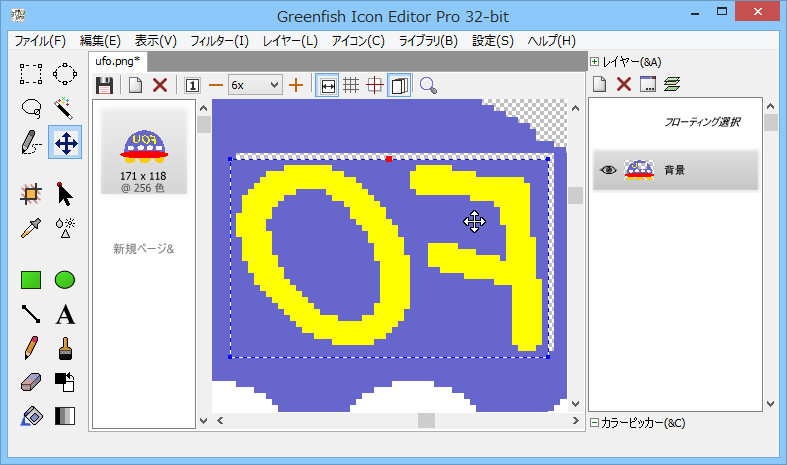Switch to the ufo.png tab
The image size is (787, 465).
[118, 62]
